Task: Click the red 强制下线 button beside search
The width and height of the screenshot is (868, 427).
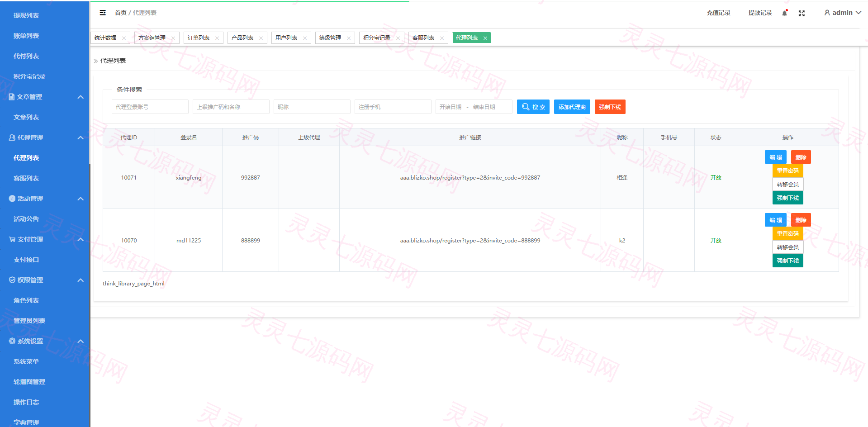Action: [610, 107]
